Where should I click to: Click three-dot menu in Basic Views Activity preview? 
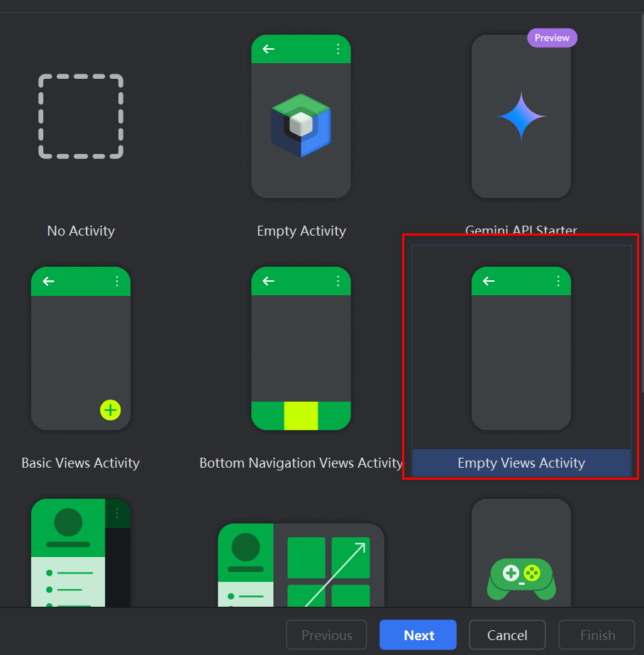click(117, 281)
